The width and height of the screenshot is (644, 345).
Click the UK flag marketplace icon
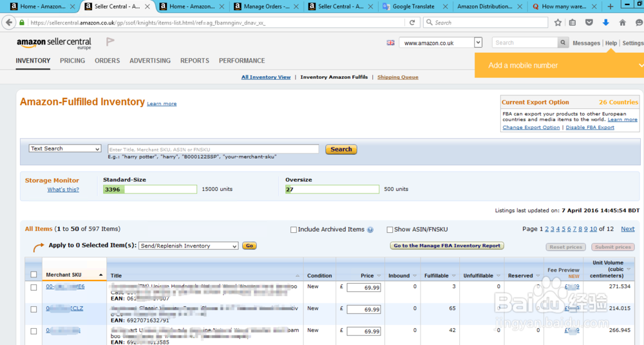tap(391, 43)
